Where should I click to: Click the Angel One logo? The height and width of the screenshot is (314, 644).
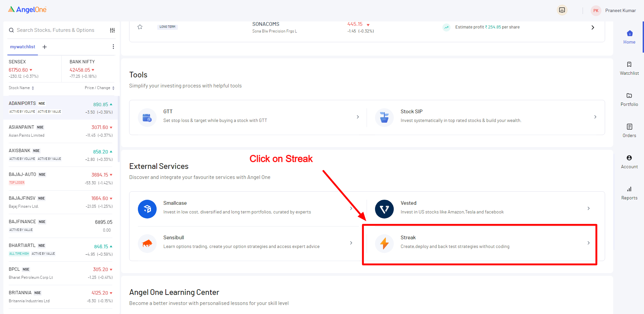point(27,10)
